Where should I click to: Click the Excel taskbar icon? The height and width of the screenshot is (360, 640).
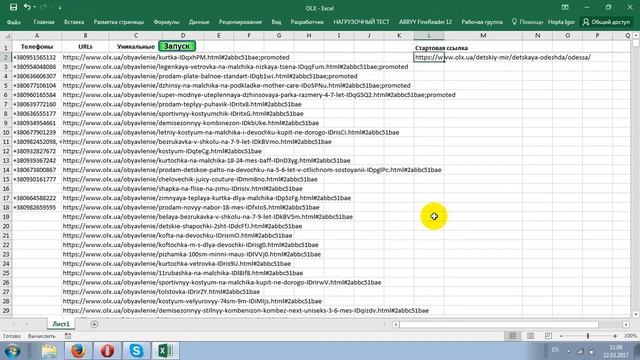tap(165, 351)
